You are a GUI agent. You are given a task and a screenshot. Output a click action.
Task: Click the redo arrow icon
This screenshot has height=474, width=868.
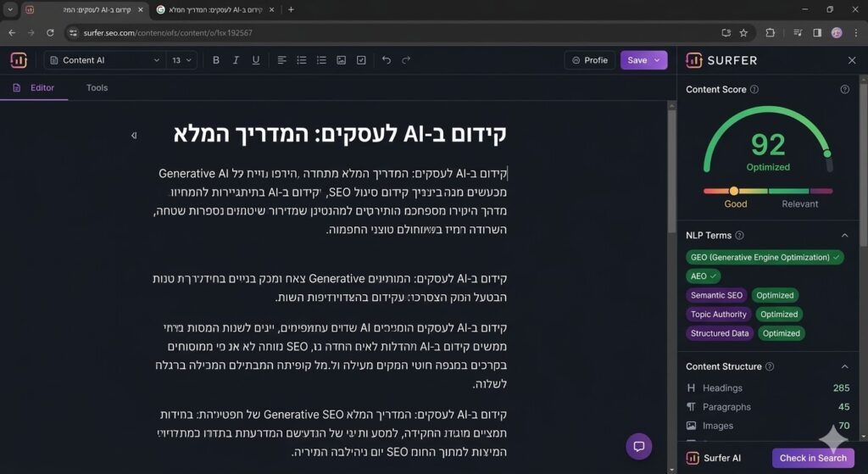(406, 60)
